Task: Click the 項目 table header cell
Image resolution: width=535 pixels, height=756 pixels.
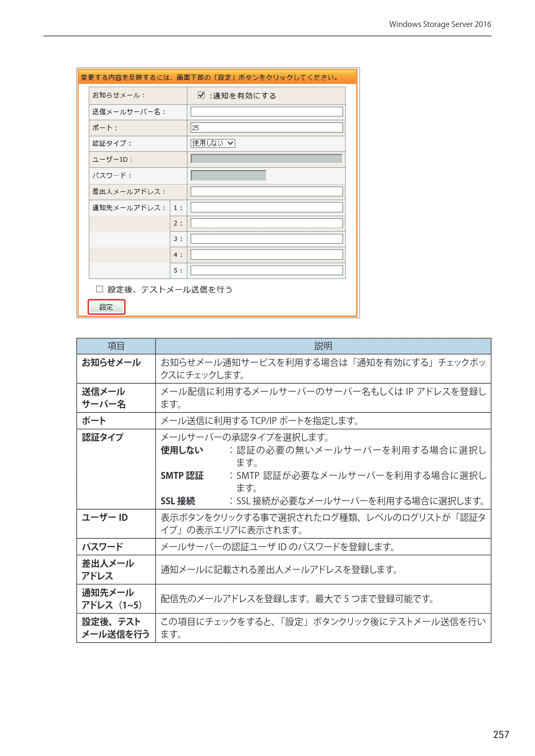Action: pos(116,346)
